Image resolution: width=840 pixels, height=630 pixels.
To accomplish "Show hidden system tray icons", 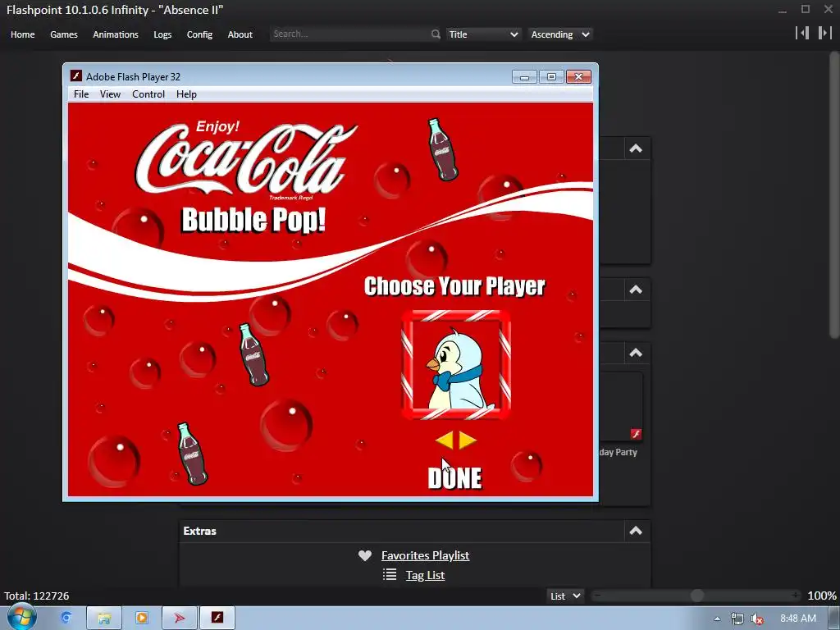I will tap(717, 619).
